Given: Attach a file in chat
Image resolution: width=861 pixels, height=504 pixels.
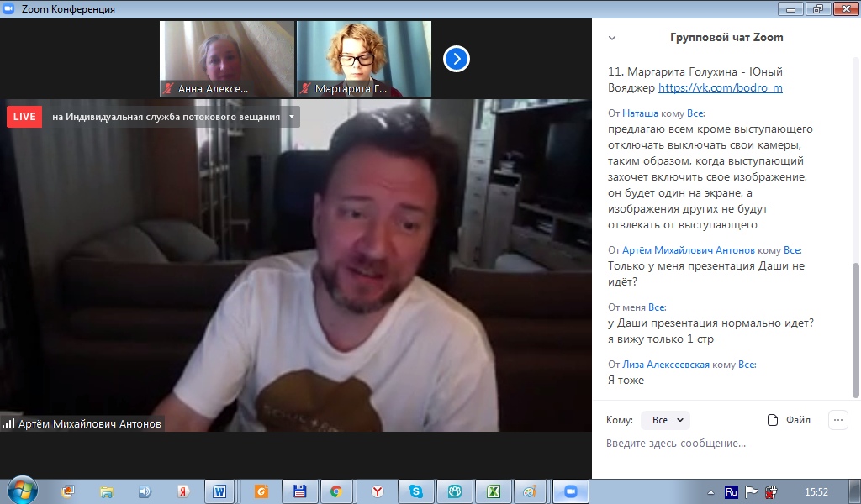Looking at the screenshot, I should tap(789, 420).
